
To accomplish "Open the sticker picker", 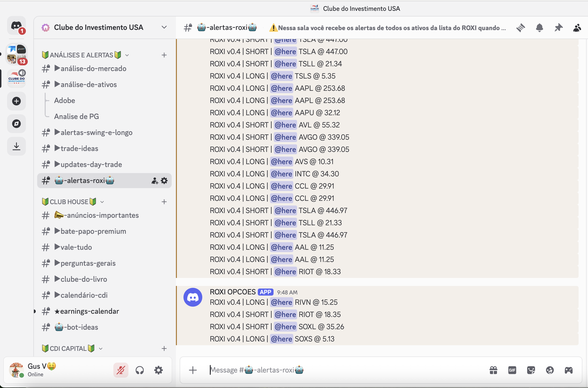I will tap(531, 370).
